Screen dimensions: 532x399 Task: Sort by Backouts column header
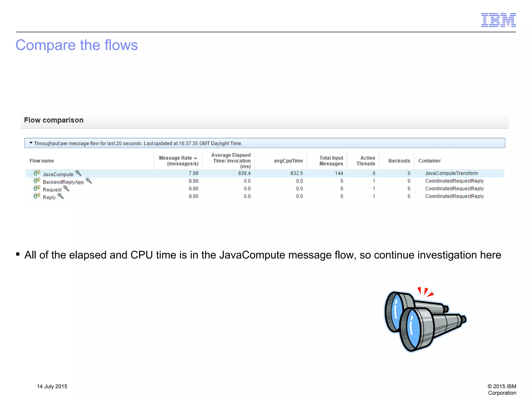[399, 161]
